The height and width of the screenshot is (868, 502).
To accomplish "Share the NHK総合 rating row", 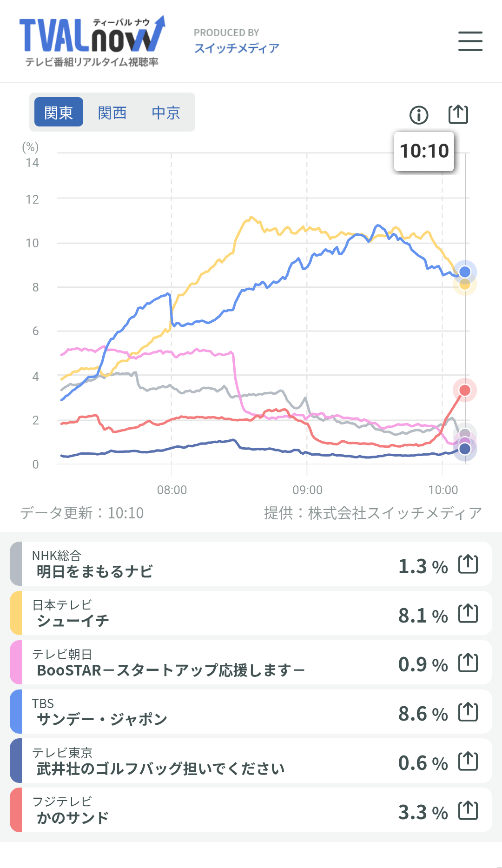I will point(468,564).
